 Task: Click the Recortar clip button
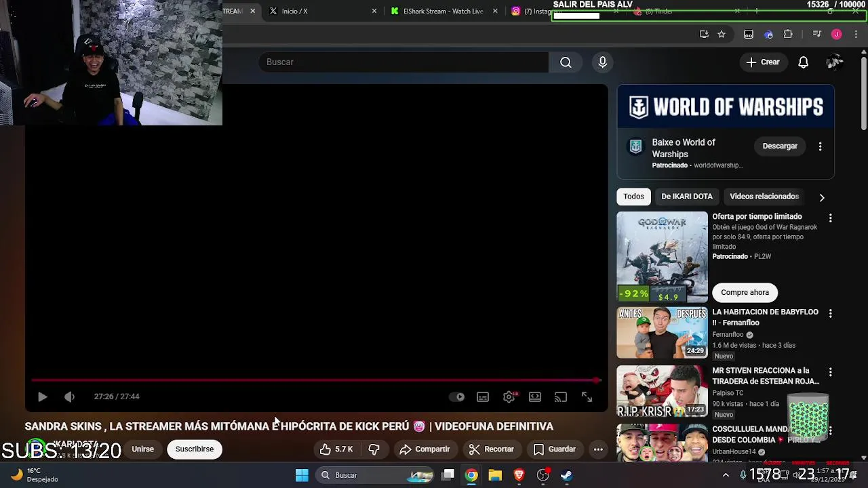click(492, 449)
